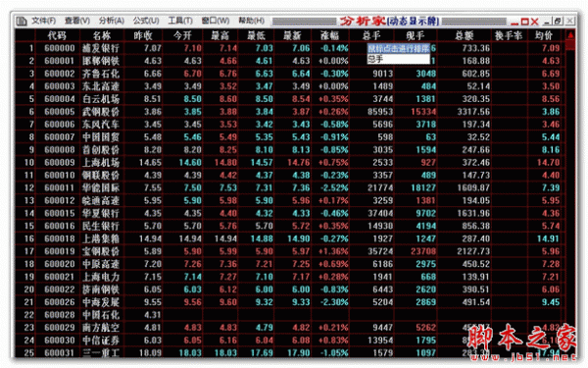The image size is (588, 368).
Task: Sort by the 最新 column header
Action: (292, 35)
